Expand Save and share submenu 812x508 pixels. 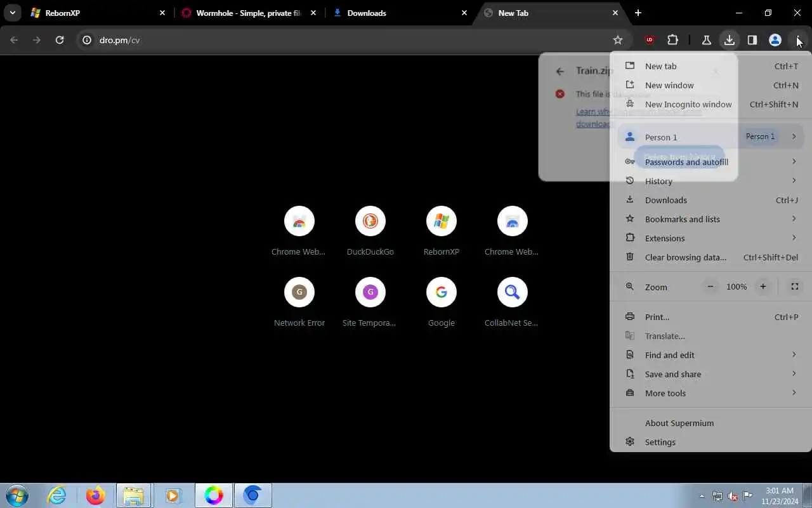(710, 374)
